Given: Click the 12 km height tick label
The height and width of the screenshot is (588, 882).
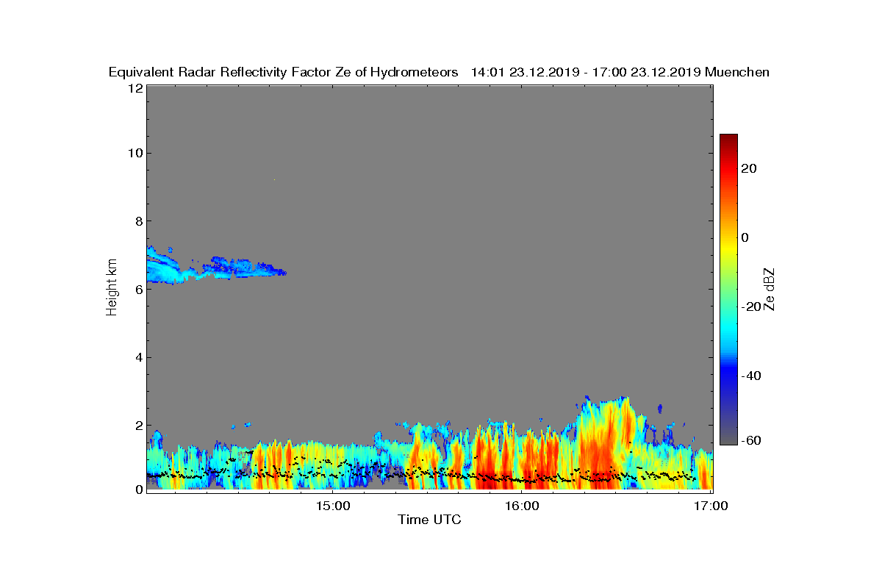Looking at the screenshot, I should (135, 88).
